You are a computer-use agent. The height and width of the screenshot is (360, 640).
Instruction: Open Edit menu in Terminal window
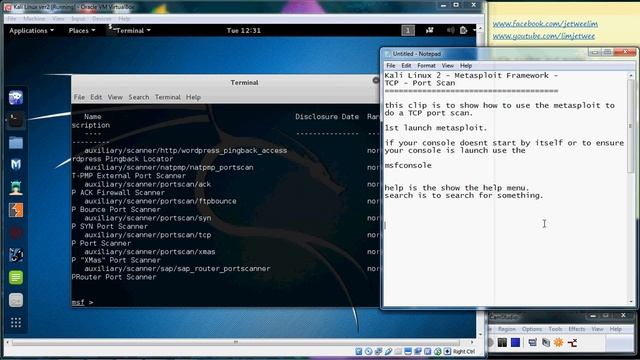96,97
